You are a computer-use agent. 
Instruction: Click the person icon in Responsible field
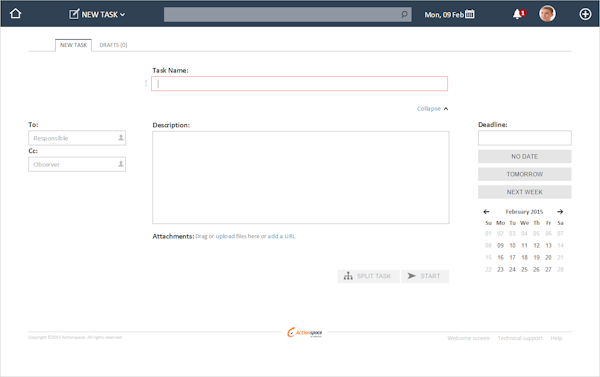(121, 138)
